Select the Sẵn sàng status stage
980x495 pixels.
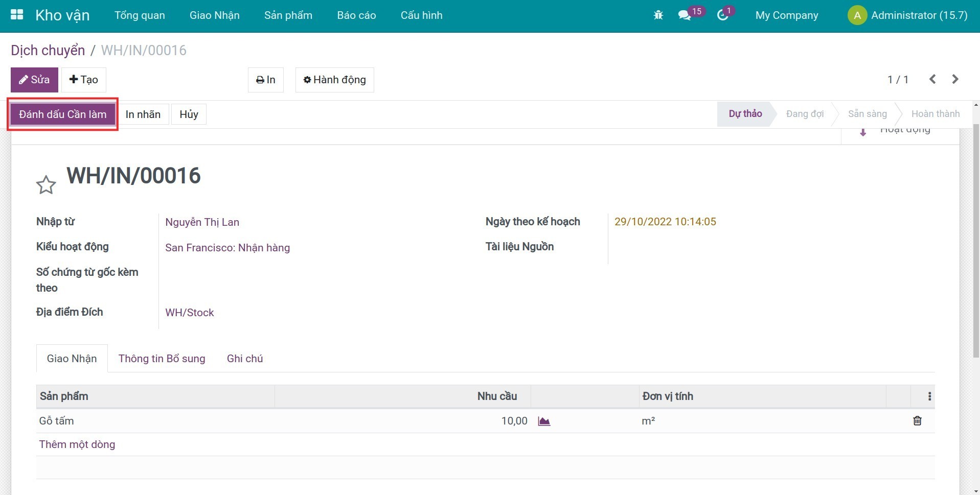pos(867,114)
